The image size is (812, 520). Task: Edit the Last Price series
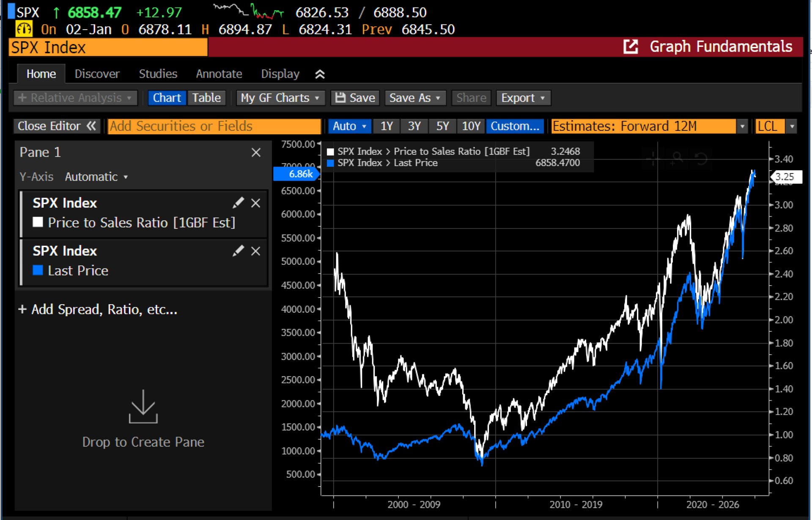pyautogui.click(x=238, y=251)
